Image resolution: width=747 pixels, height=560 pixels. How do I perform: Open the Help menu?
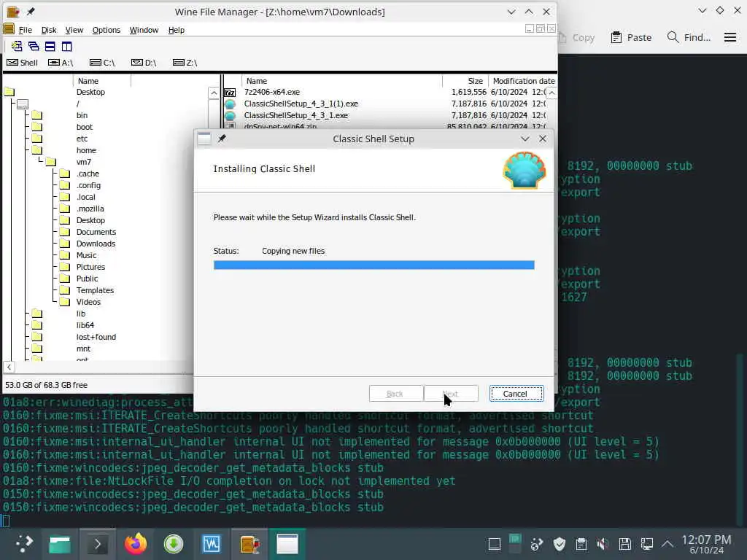coord(177,30)
